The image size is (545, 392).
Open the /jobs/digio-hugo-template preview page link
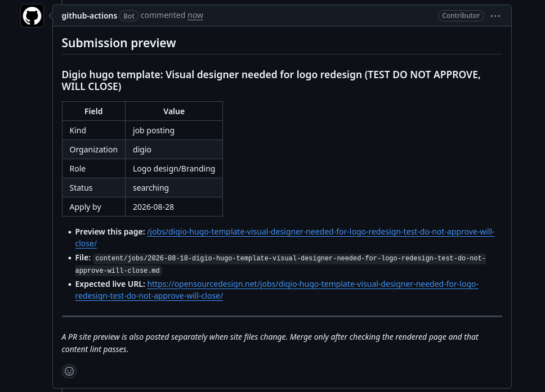(285, 237)
